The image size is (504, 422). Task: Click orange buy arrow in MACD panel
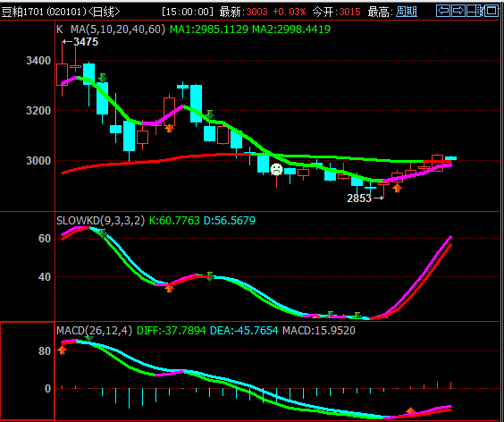point(410,410)
